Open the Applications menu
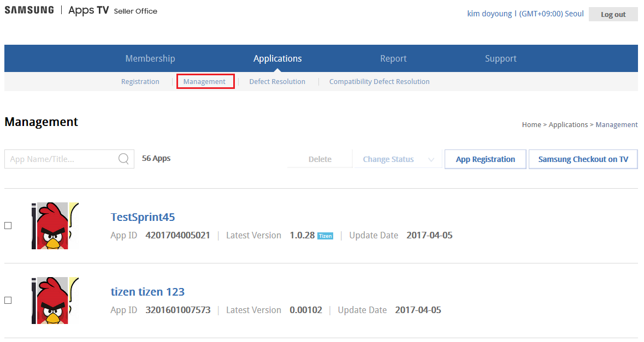This screenshot has width=644, height=342. pos(277,59)
